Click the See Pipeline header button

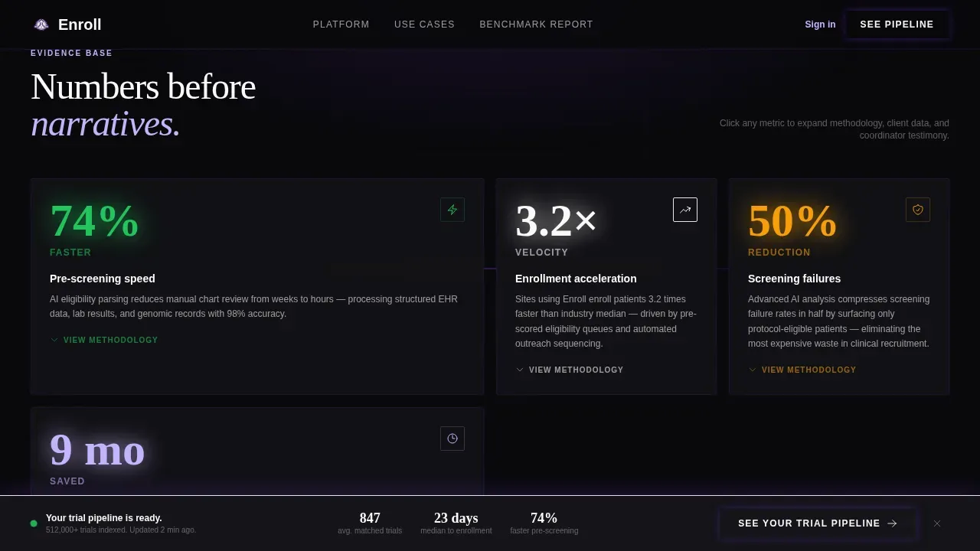click(x=897, y=24)
